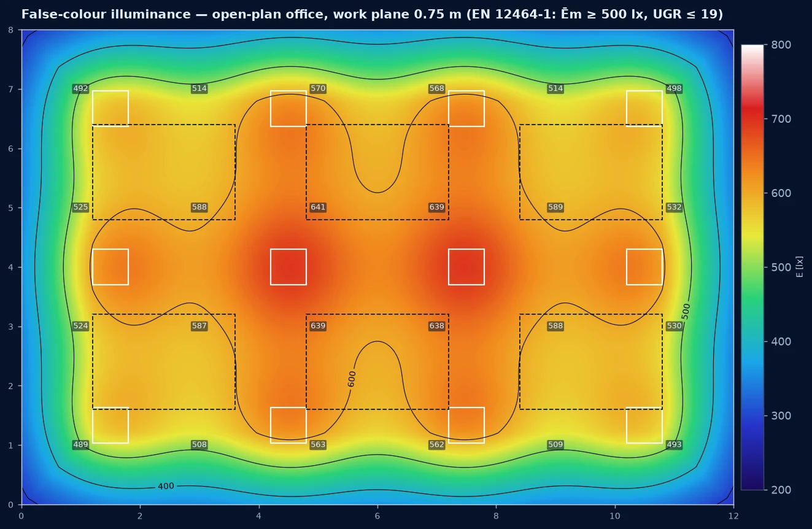Select the 700 colour bar tick label
The width and height of the screenshot is (812, 529).
pos(782,119)
